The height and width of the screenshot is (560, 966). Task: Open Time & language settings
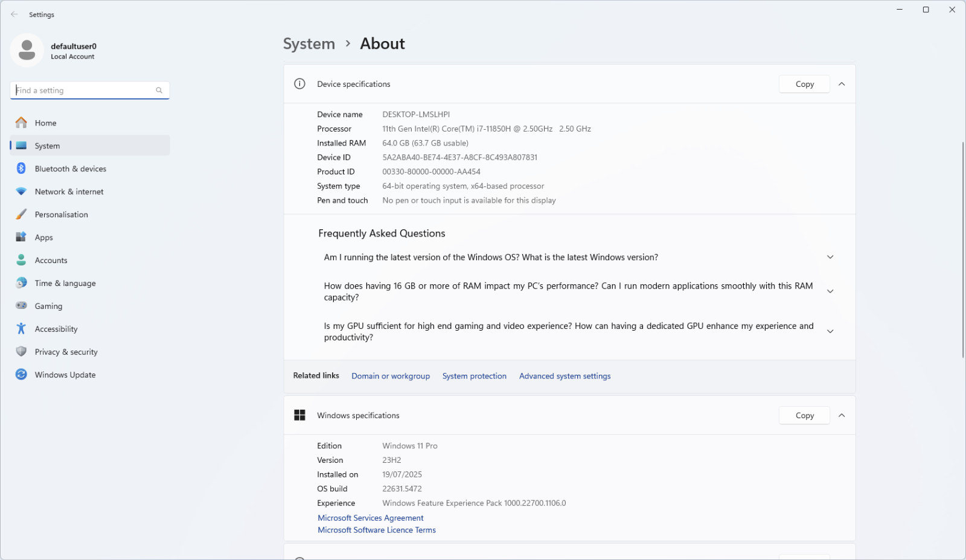pos(90,283)
